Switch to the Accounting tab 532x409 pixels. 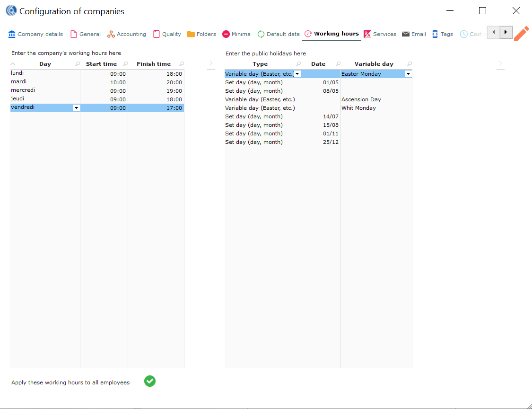point(126,34)
